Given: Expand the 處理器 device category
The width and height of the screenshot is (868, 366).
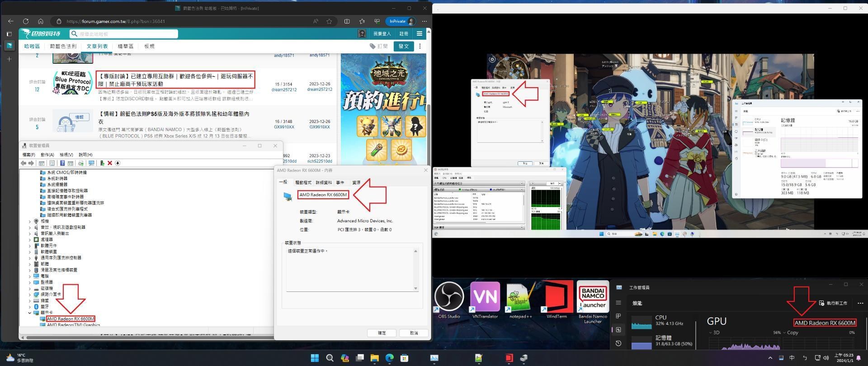Looking at the screenshot, I should (x=30, y=239).
